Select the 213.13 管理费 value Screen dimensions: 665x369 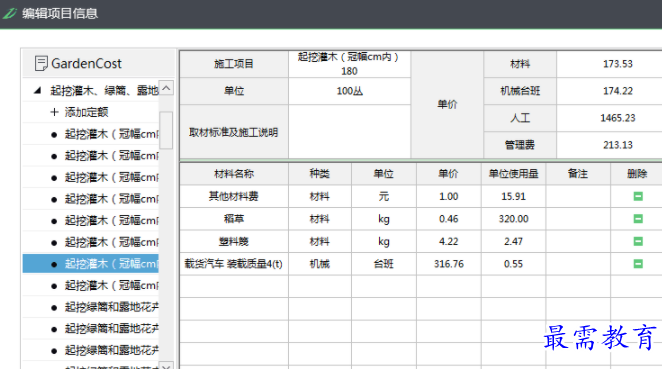click(618, 145)
